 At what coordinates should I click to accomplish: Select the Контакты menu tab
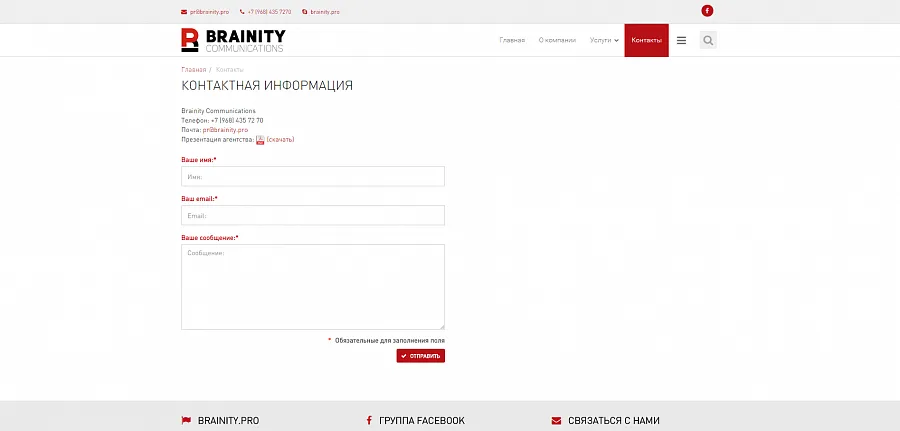point(646,40)
